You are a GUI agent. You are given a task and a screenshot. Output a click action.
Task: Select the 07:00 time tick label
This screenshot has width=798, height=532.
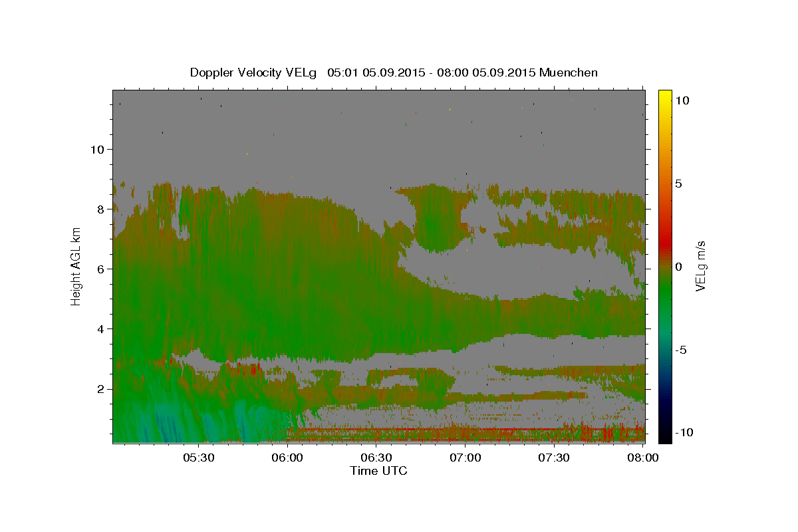pos(465,458)
